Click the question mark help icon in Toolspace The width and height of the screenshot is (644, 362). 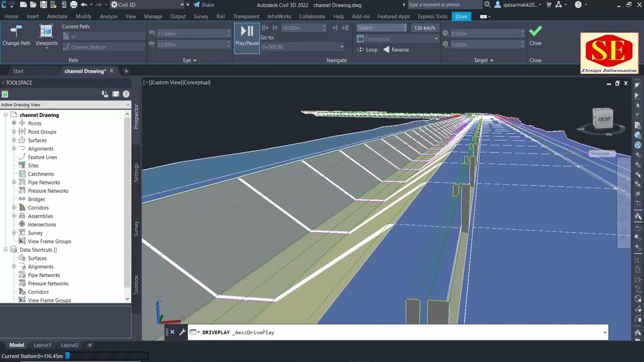(126, 94)
